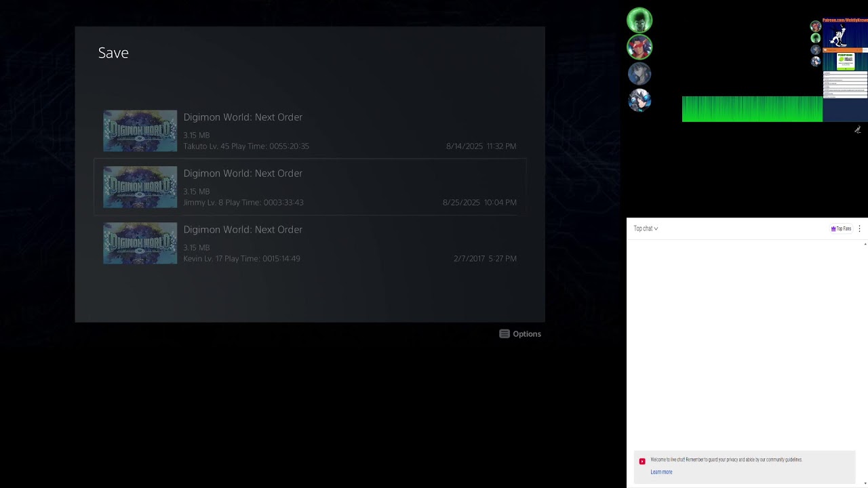This screenshot has width=868, height=488.
Task: Click the 3.15 MB size in Takuto's row
Action: pos(197,136)
